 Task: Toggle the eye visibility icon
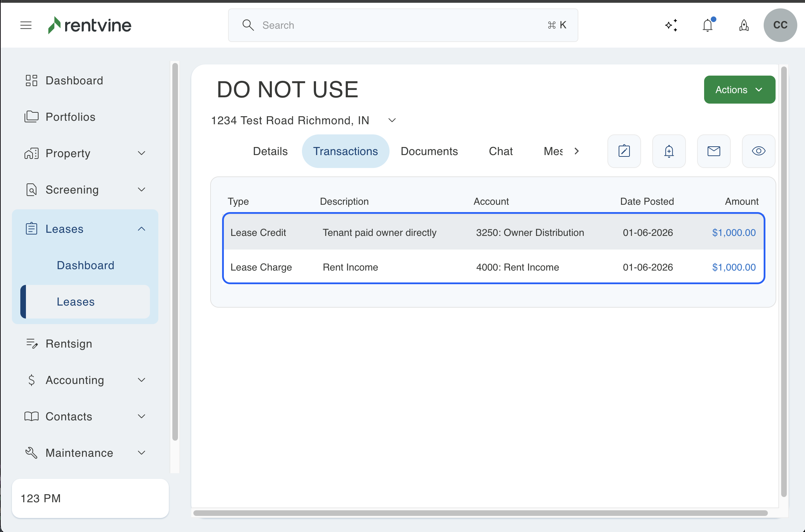[758, 151]
